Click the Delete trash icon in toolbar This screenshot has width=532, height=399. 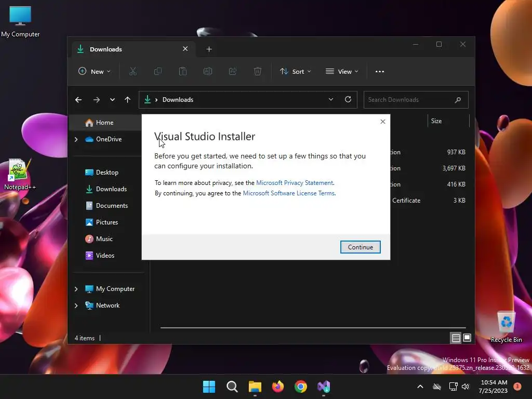(258, 72)
